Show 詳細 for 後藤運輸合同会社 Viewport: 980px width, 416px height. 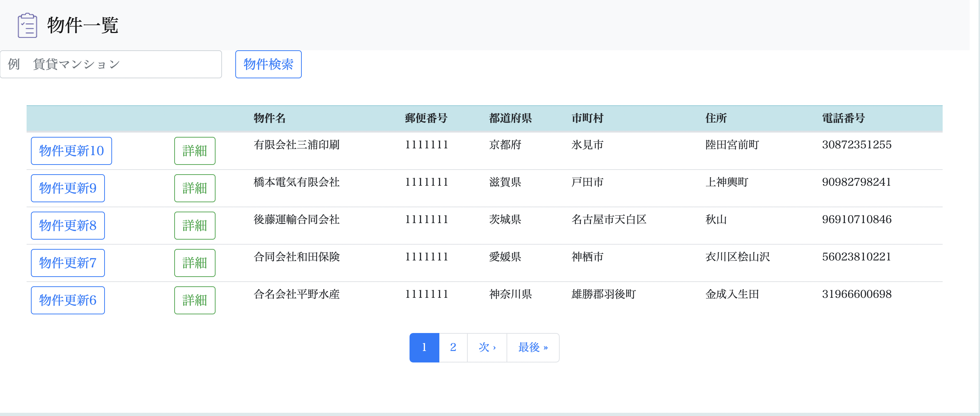194,225
